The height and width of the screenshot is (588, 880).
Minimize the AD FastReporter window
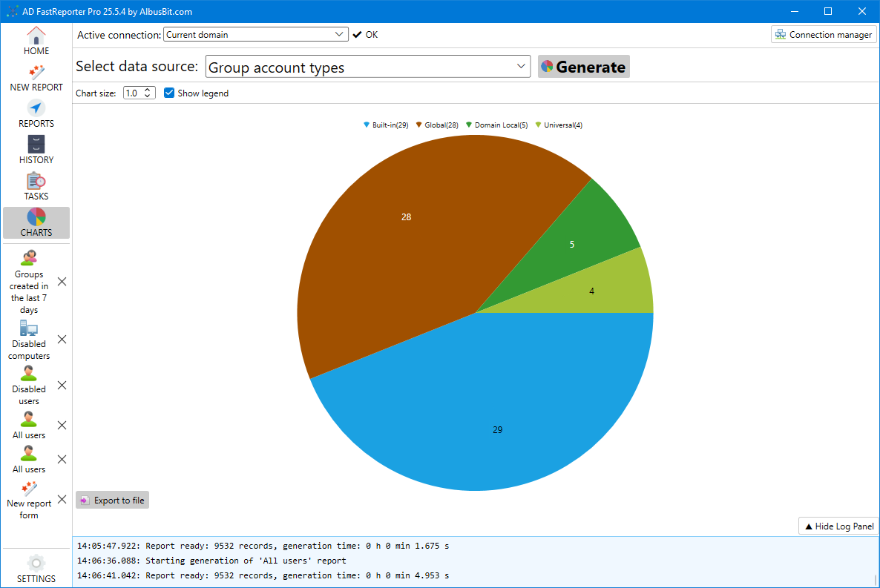[795, 11]
